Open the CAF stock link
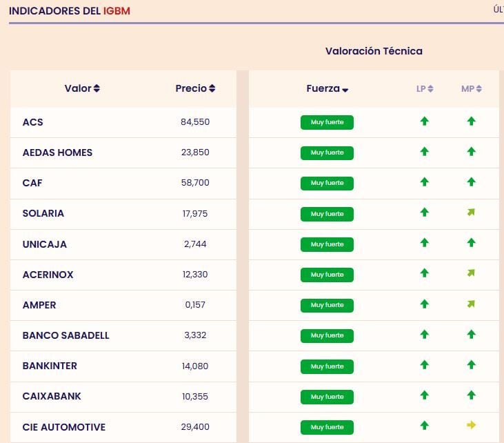This screenshot has width=504, height=443. click(32, 183)
